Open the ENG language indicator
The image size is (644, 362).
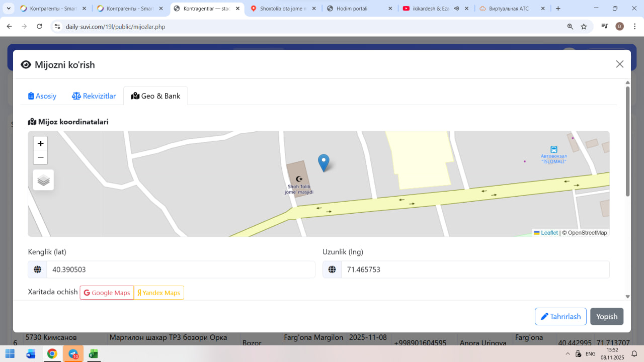pyautogui.click(x=591, y=353)
